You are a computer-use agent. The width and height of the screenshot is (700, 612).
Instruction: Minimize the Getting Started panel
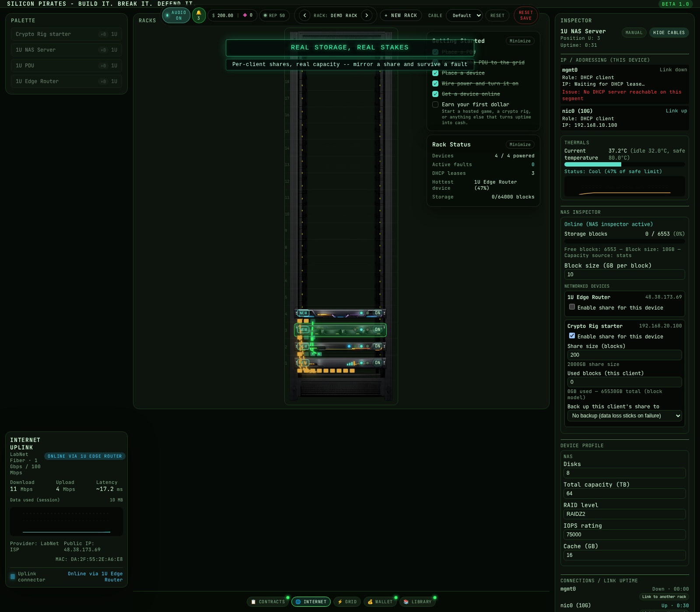pos(520,41)
